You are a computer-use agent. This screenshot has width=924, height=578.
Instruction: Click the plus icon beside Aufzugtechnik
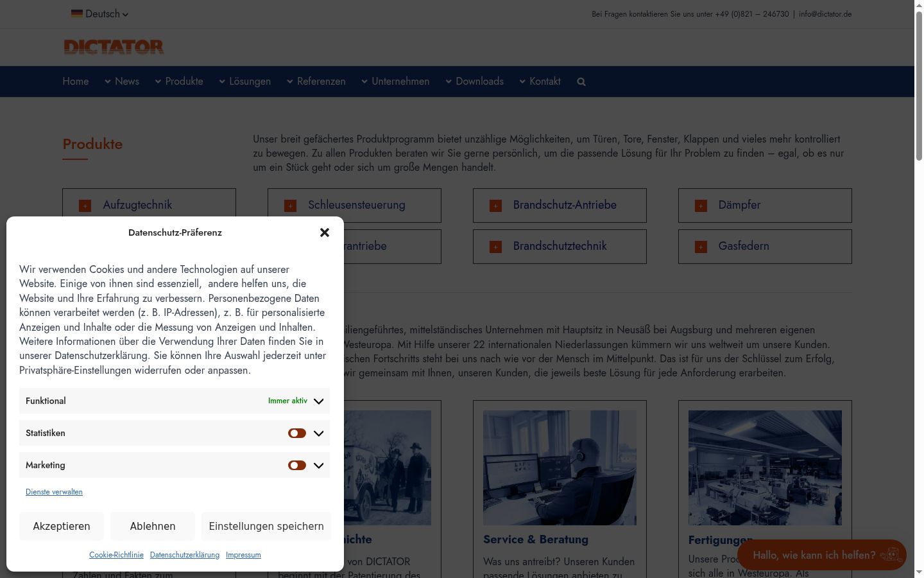point(85,206)
